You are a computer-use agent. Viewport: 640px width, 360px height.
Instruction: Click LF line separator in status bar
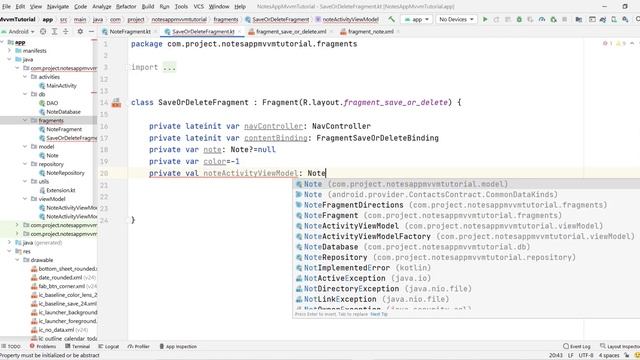(x=571, y=356)
